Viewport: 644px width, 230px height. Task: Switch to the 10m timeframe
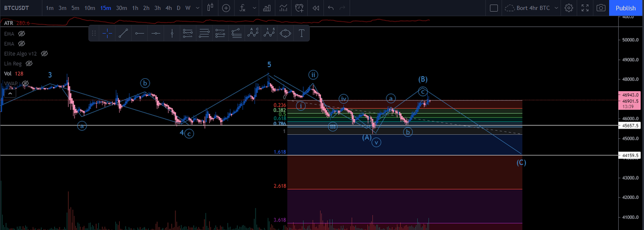[x=90, y=8]
